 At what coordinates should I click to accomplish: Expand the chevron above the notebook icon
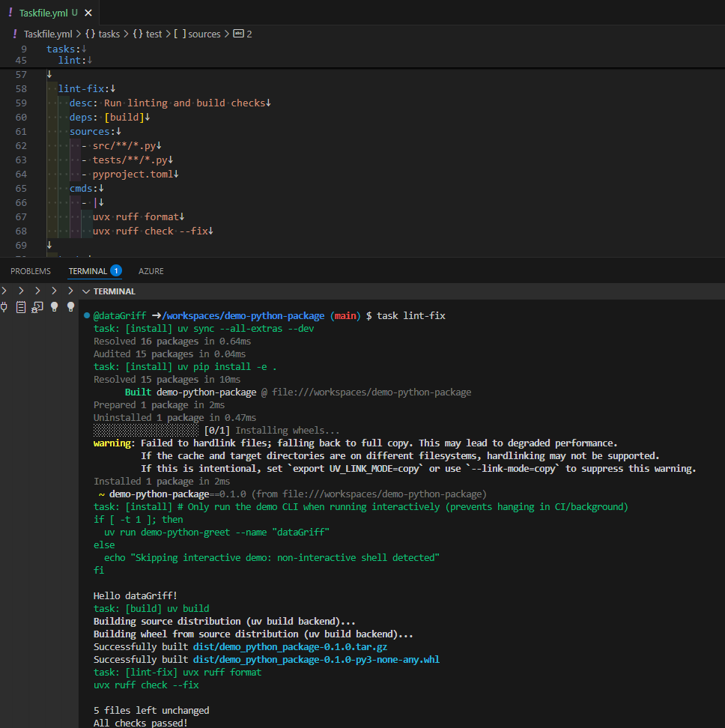[x=21, y=291]
